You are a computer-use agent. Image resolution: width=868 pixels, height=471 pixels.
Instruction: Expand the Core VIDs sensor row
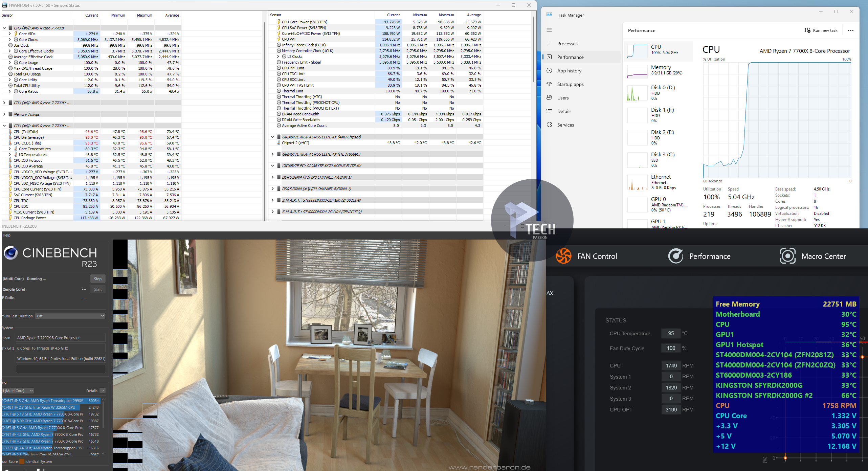click(x=10, y=34)
